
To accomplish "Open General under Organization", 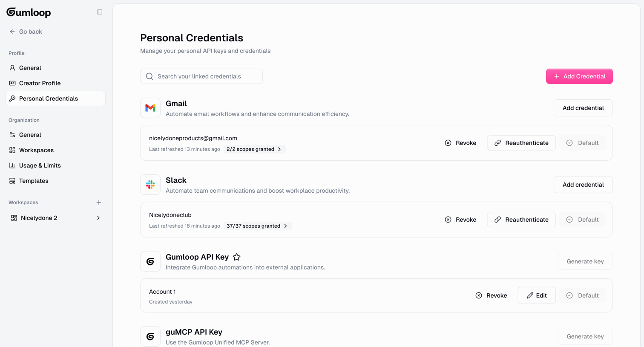I will (55, 135).
